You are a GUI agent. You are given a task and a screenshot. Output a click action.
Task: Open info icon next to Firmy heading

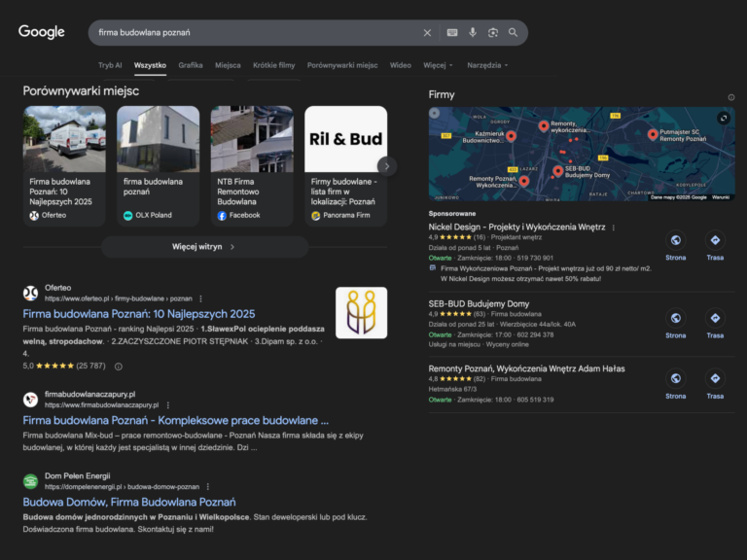(731, 97)
